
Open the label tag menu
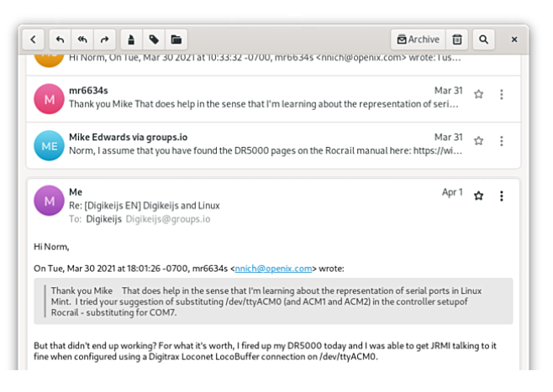pyautogui.click(x=154, y=39)
